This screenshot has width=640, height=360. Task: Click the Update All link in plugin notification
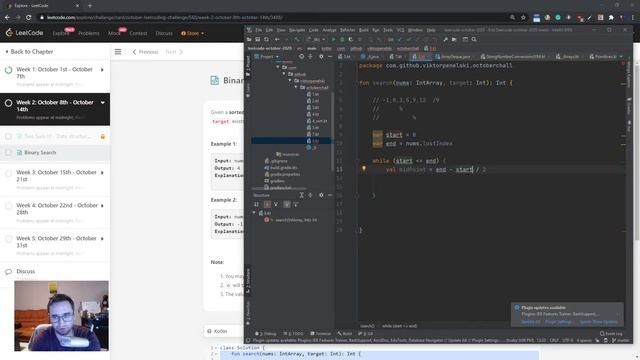pos(531,322)
